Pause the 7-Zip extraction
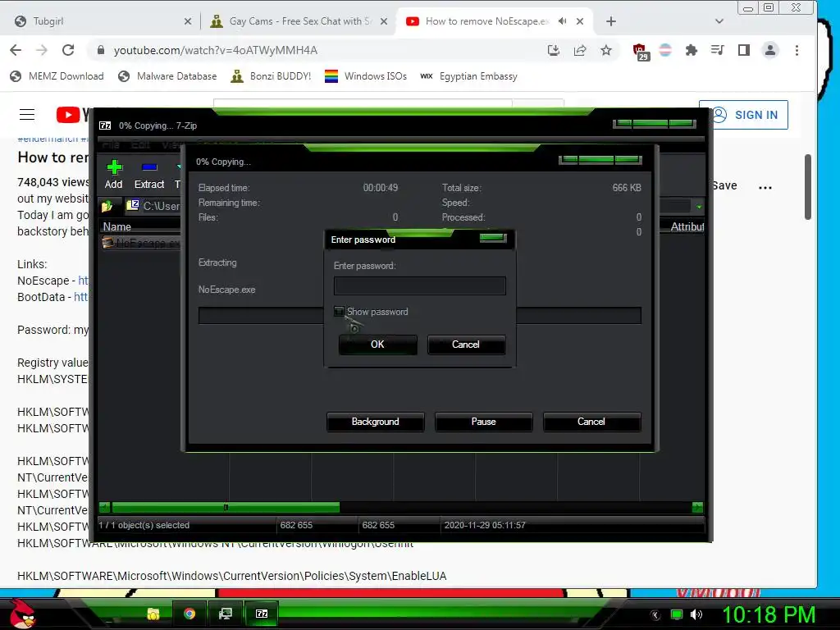 (483, 422)
